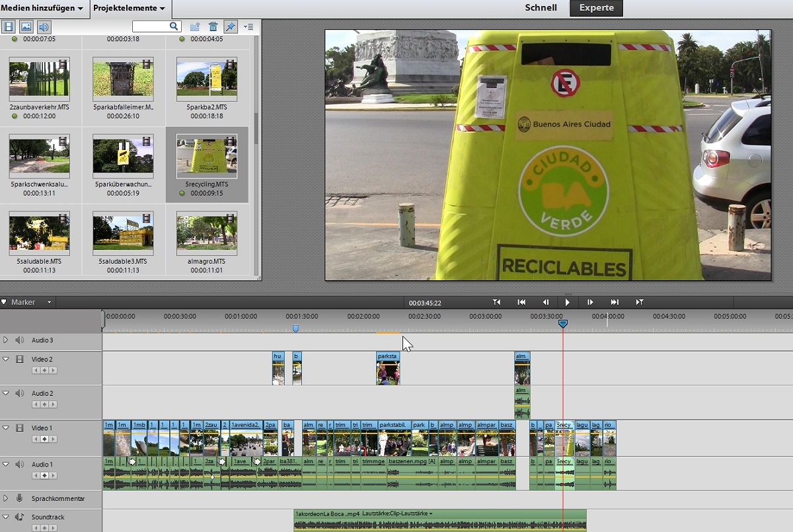Image resolution: width=793 pixels, height=532 pixels.
Task: Go to next keyframe on Video 2 track
Action: click(x=53, y=370)
